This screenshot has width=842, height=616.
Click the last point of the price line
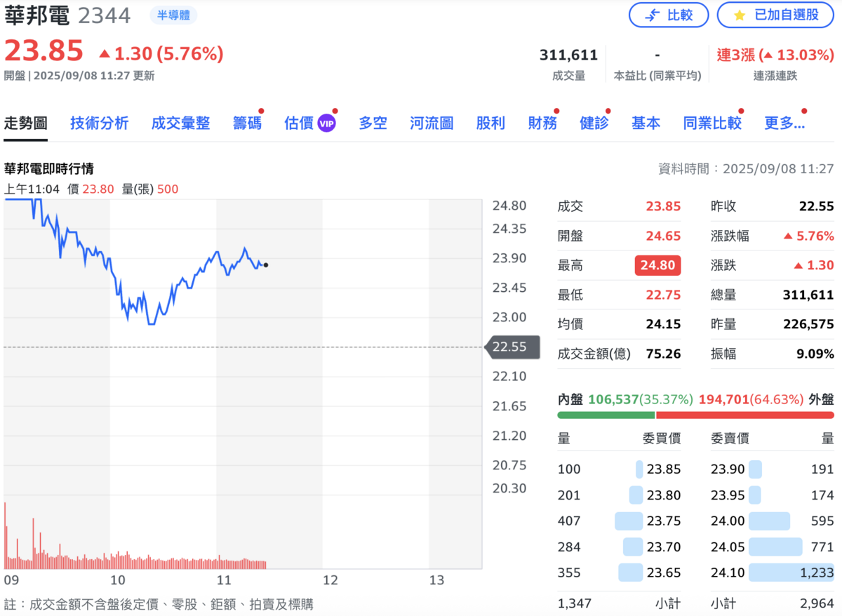(265, 265)
